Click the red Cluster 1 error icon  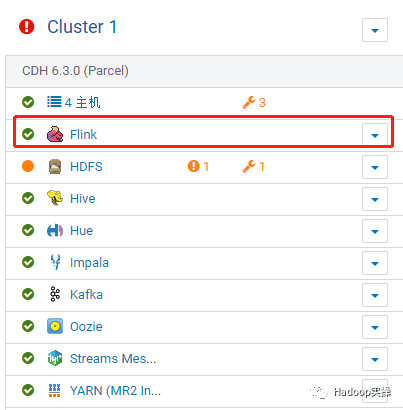click(27, 27)
